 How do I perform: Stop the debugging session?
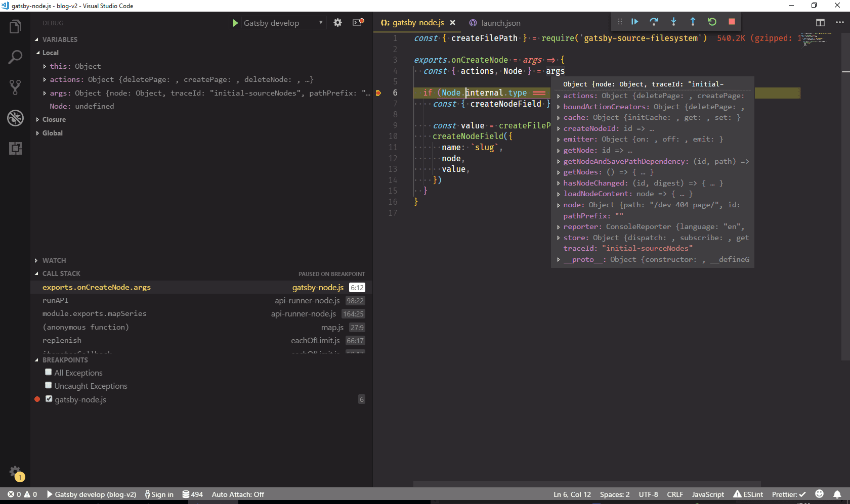[x=732, y=22]
